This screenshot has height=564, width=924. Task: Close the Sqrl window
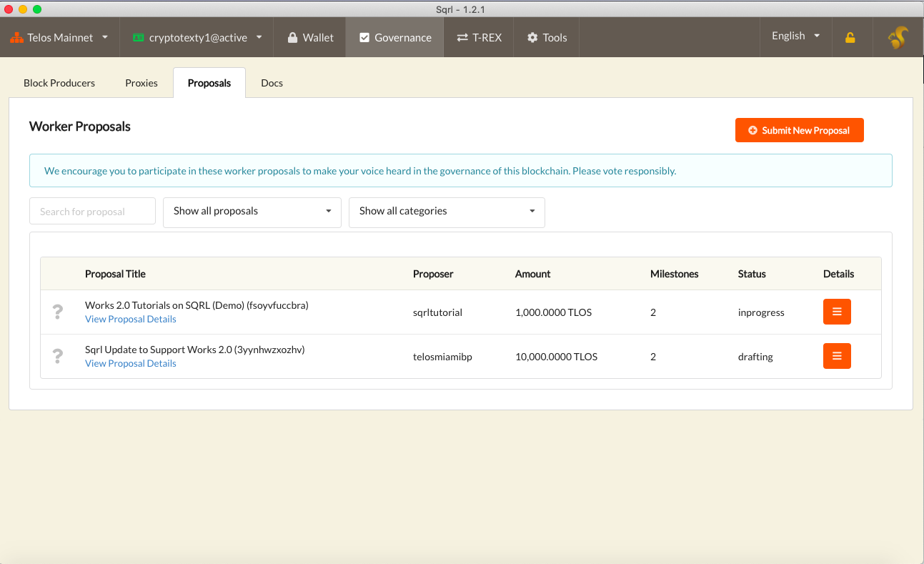point(9,9)
